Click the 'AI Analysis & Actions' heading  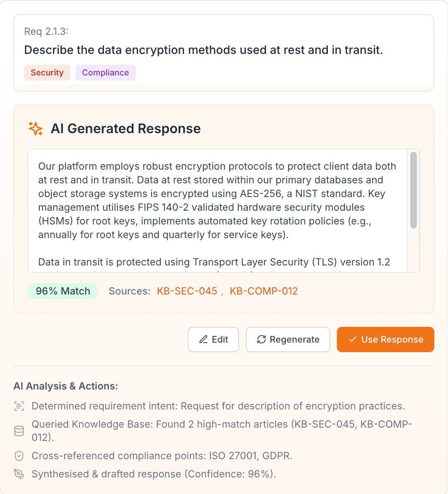point(65,386)
